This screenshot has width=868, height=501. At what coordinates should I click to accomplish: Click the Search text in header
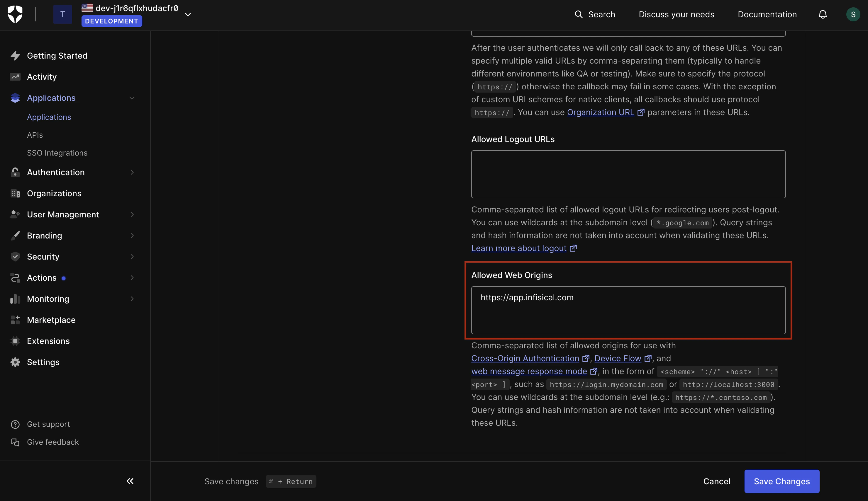(x=601, y=14)
